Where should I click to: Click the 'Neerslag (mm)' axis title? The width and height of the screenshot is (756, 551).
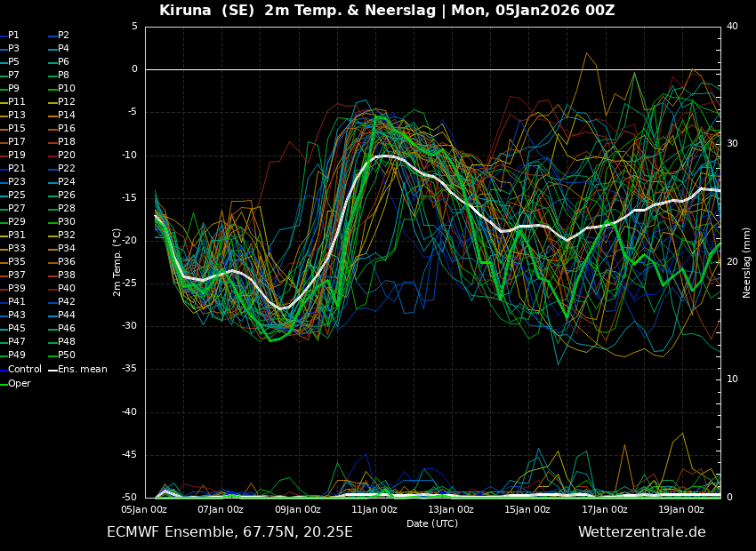point(746,262)
